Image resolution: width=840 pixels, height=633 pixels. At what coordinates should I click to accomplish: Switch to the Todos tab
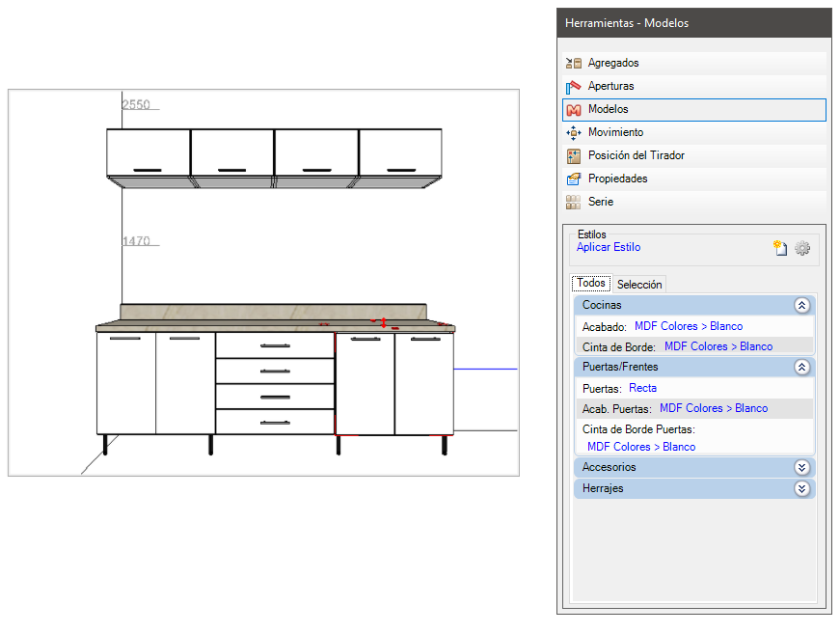click(591, 283)
